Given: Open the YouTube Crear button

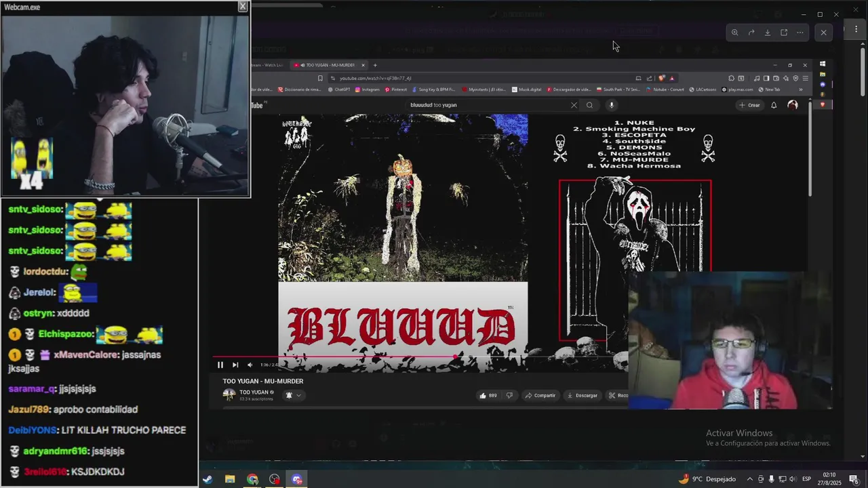Looking at the screenshot, I should 750,105.
